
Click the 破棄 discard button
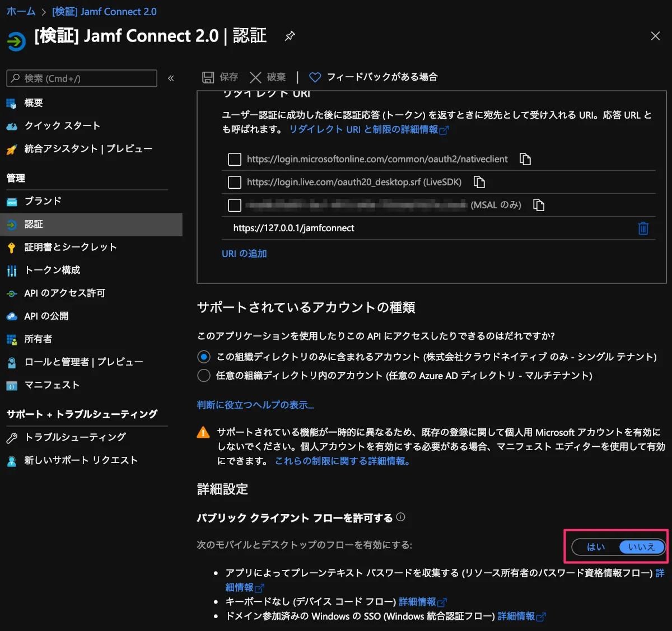(x=268, y=77)
